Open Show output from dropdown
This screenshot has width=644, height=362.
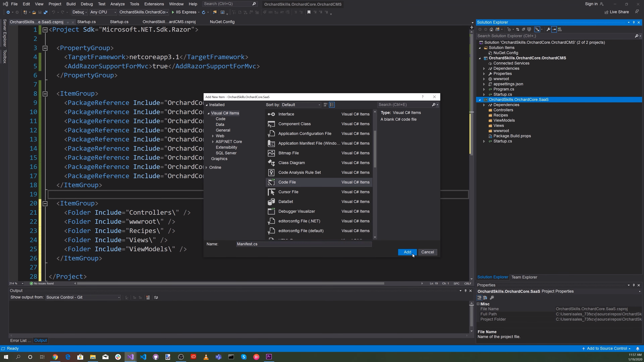[83, 297]
